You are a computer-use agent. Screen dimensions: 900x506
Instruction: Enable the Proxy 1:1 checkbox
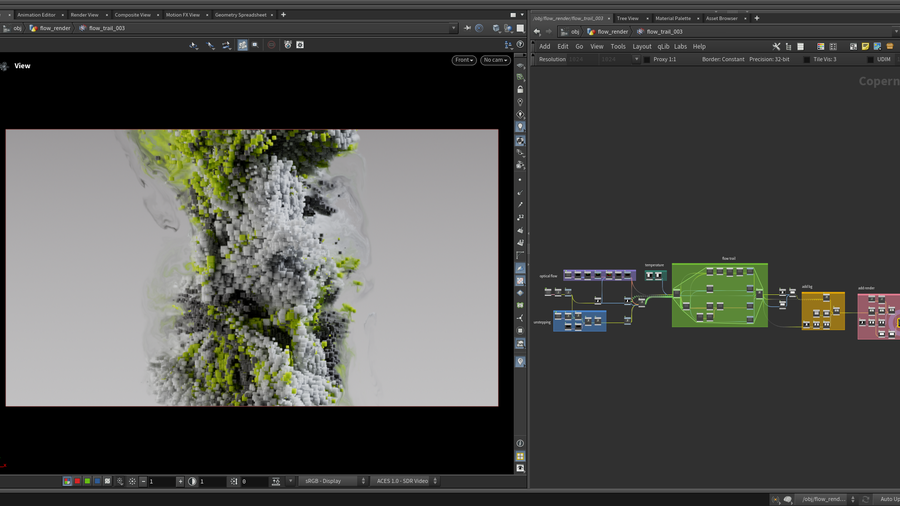[x=646, y=59]
